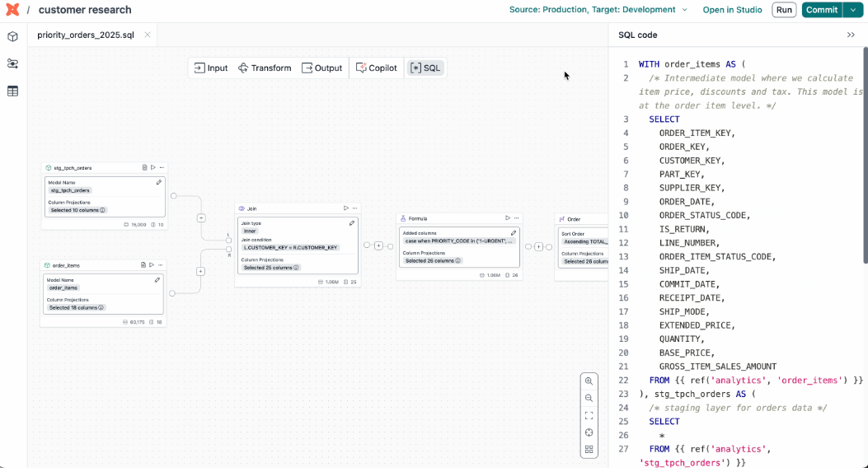Open more options on Formula node

pyautogui.click(x=517, y=218)
